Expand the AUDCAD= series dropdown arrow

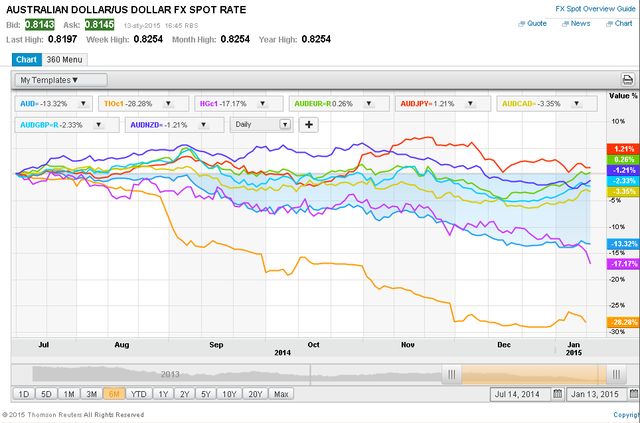pos(577,104)
